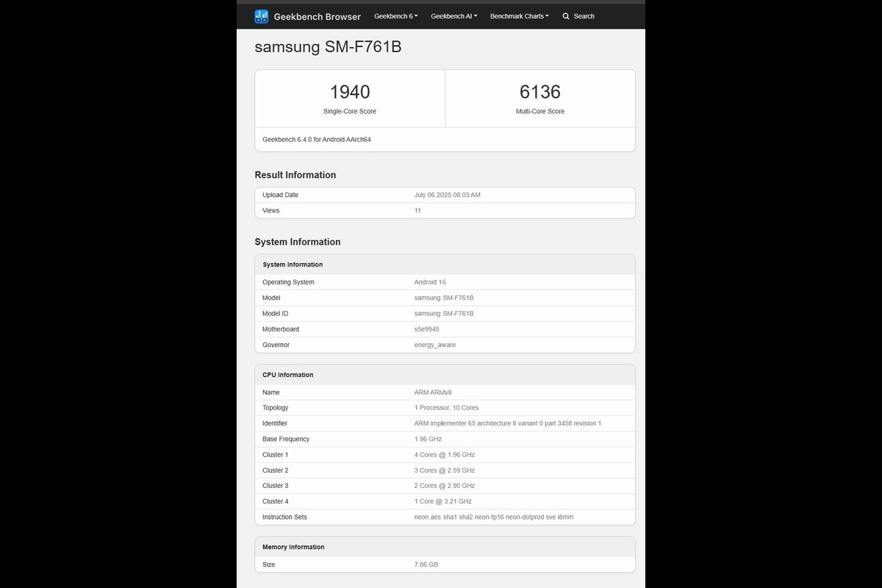Select the samsung SM-F761B page title
The image size is (882, 588).
point(328,47)
